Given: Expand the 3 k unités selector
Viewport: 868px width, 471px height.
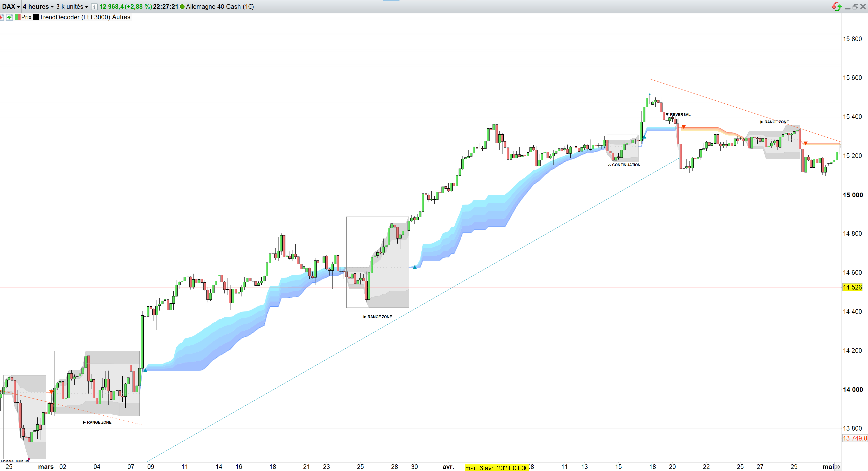Looking at the screenshot, I should [72, 6].
